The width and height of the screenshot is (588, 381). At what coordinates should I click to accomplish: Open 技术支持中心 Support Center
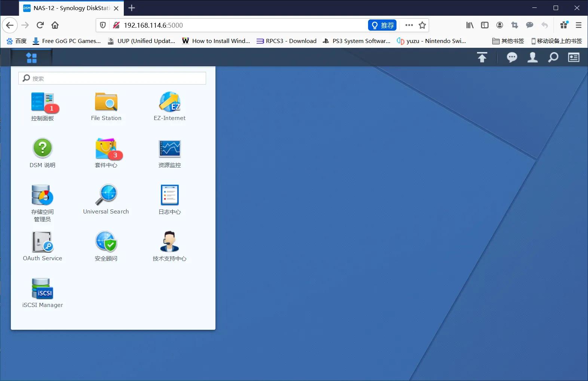tap(170, 246)
